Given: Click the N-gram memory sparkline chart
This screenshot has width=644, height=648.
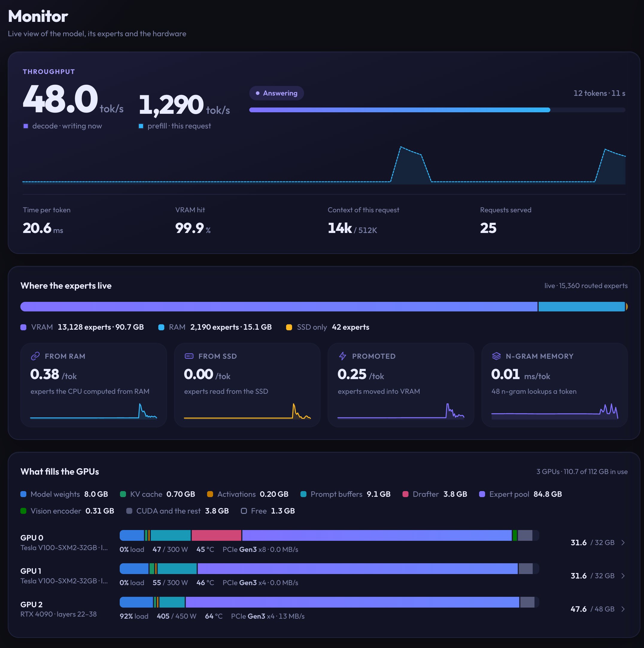Looking at the screenshot, I should click(x=555, y=411).
